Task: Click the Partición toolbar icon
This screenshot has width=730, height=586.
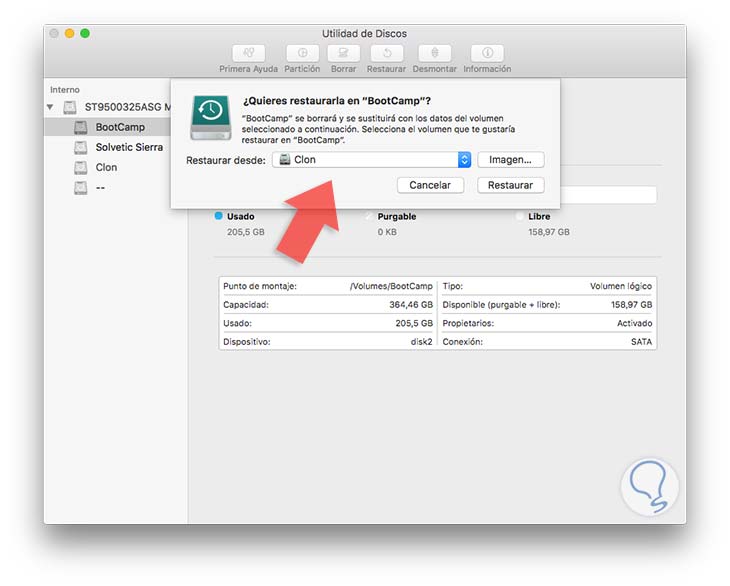Action: (x=303, y=53)
